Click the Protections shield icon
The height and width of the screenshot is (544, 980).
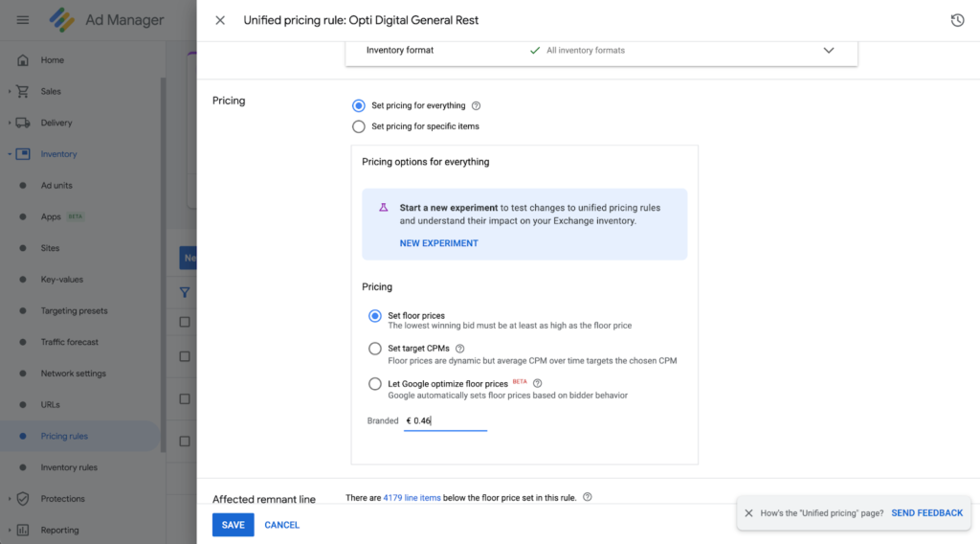pos(23,499)
